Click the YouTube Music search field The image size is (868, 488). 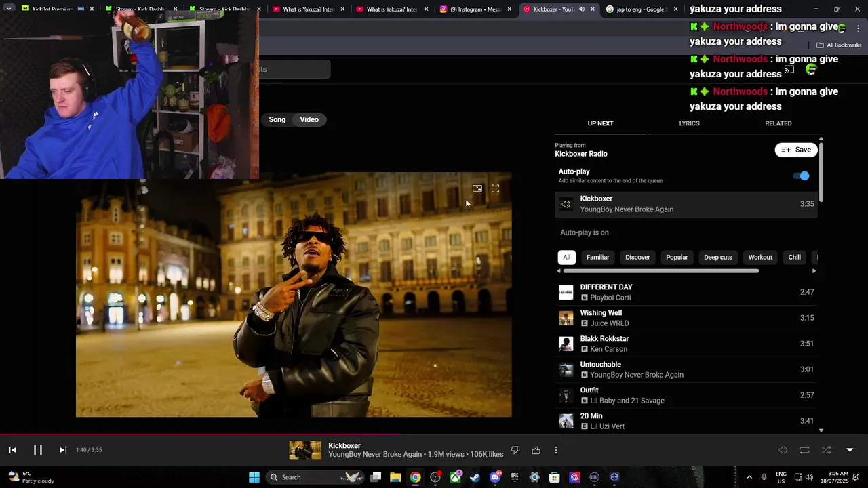(x=294, y=69)
